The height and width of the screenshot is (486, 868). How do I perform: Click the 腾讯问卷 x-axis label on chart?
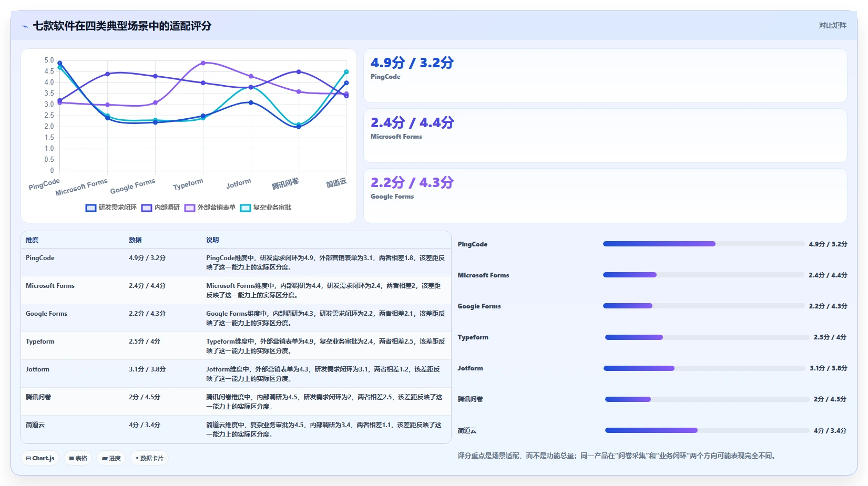tap(285, 183)
